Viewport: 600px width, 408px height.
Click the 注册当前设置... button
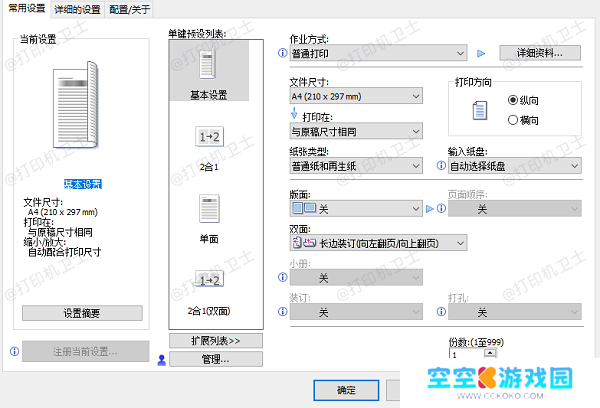(x=85, y=351)
